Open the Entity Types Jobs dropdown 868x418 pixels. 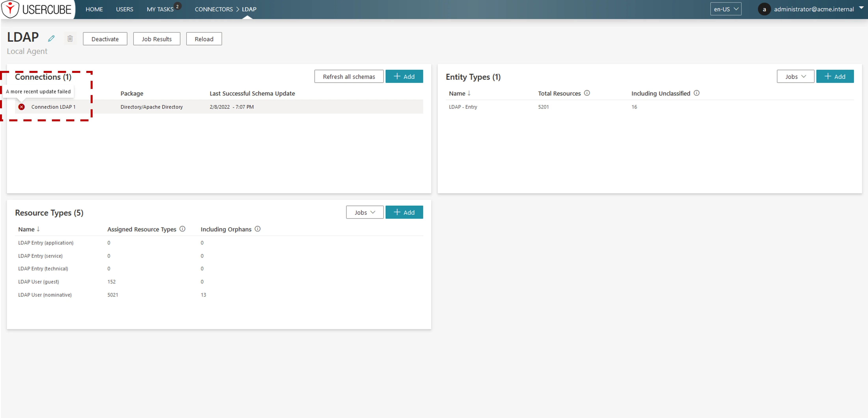[795, 76]
